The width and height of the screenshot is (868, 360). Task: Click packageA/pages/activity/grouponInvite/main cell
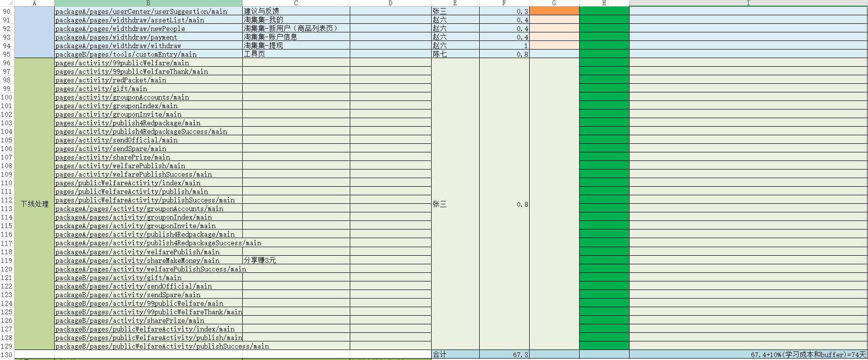coord(148,225)
